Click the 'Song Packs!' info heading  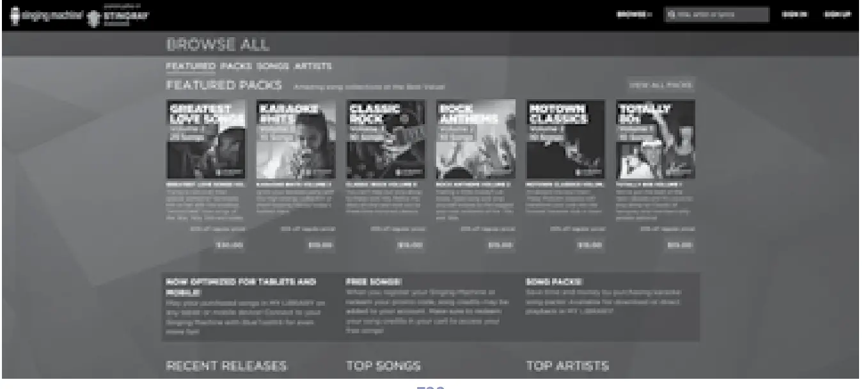pyautogui.click(x=554, y=281)
